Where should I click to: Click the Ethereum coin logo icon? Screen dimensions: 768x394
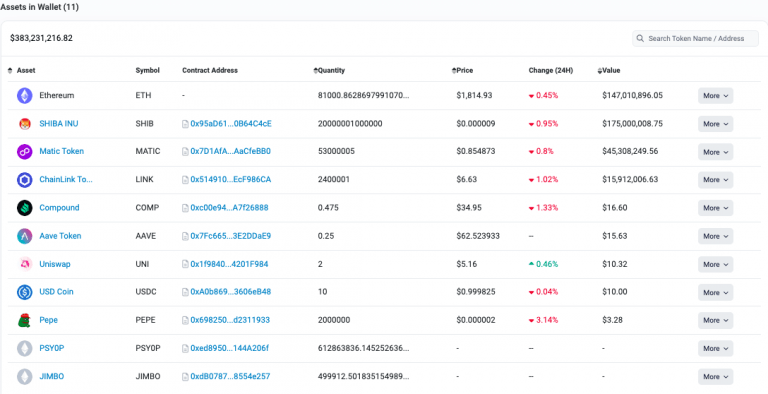pos(24,96)
